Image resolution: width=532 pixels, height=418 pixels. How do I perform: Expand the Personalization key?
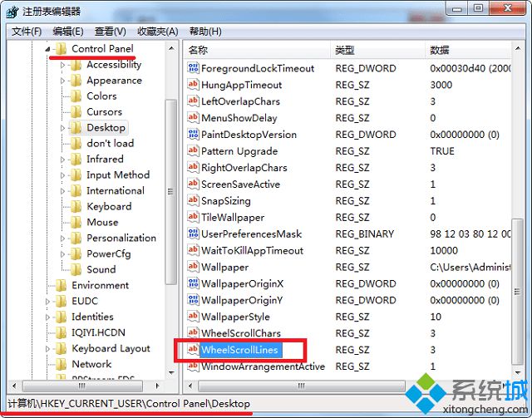[x=62, y=239]
